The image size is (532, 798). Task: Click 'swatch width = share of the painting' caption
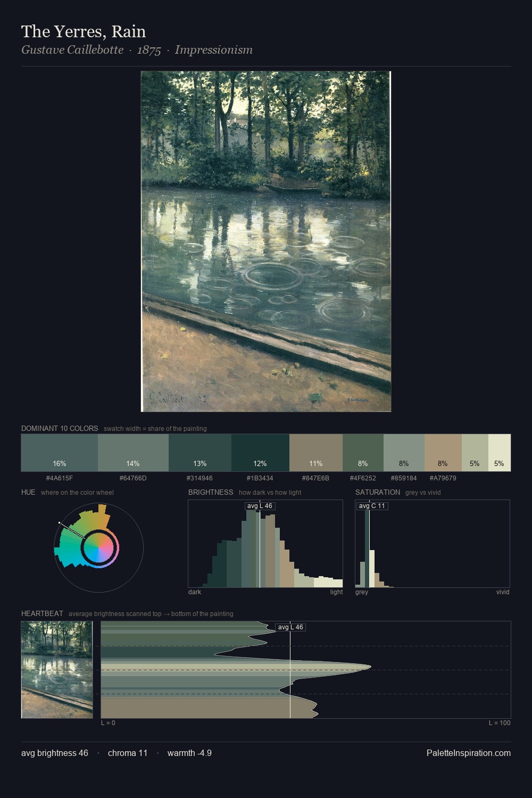click(155, 429)
